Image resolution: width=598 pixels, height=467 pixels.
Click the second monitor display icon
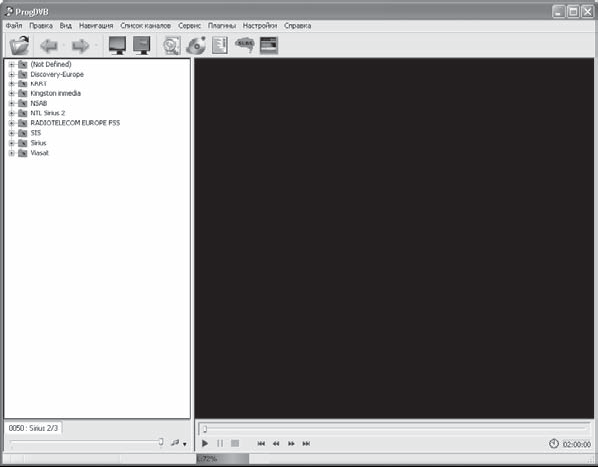[x=141, y=45]
